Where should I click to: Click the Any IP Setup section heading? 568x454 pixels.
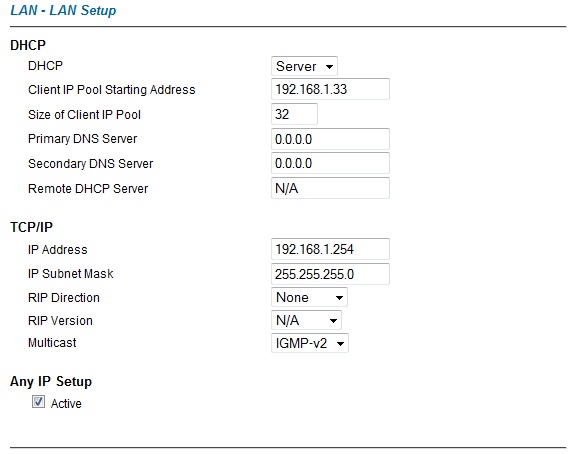tap(51, 382)
